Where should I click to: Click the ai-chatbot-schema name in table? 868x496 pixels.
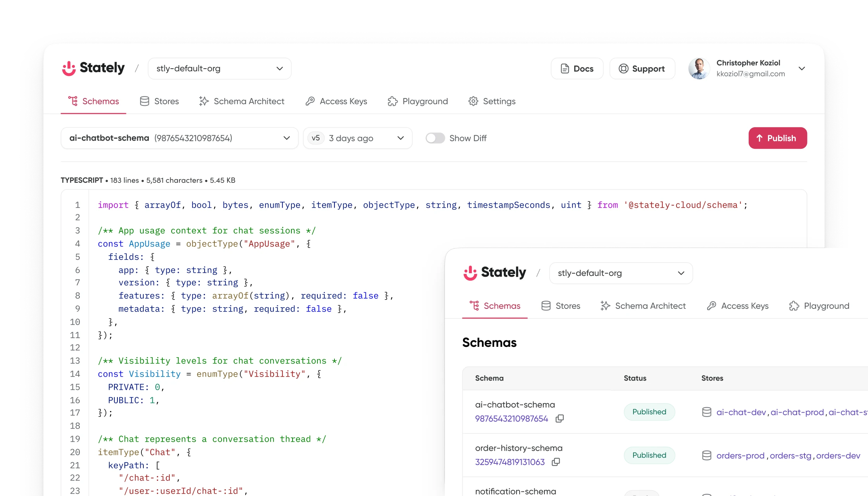tap(515, 405)
